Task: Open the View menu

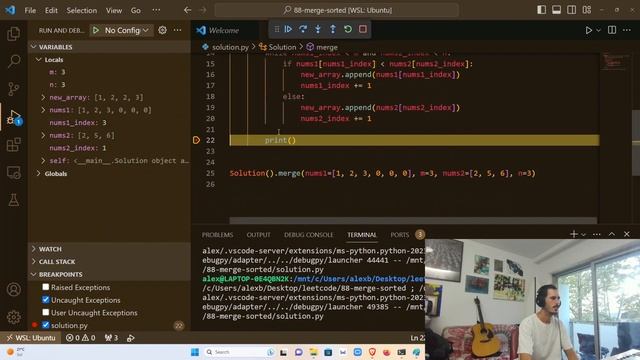Action: pyautogui.click(x=114, y=10)
